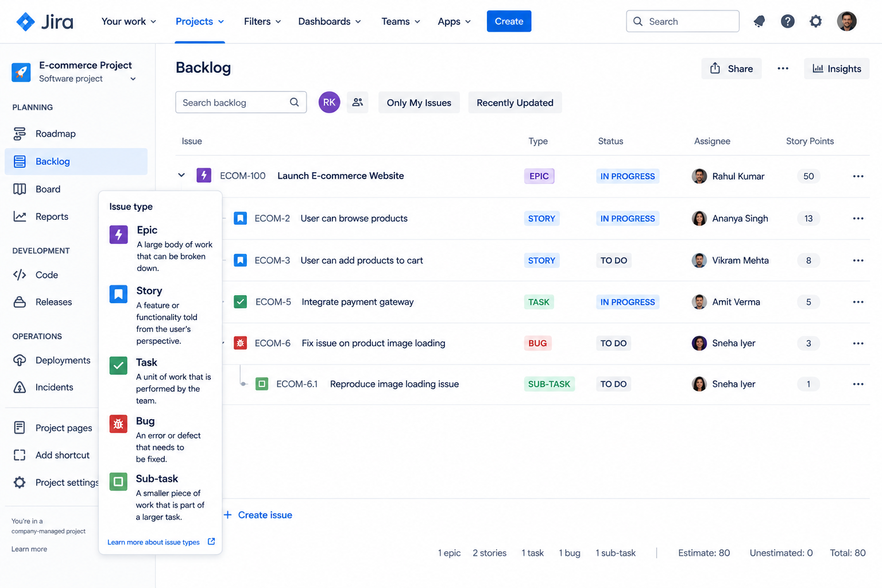
Task: Open issue 'User can add products to cart'
Action: (362, 260)
